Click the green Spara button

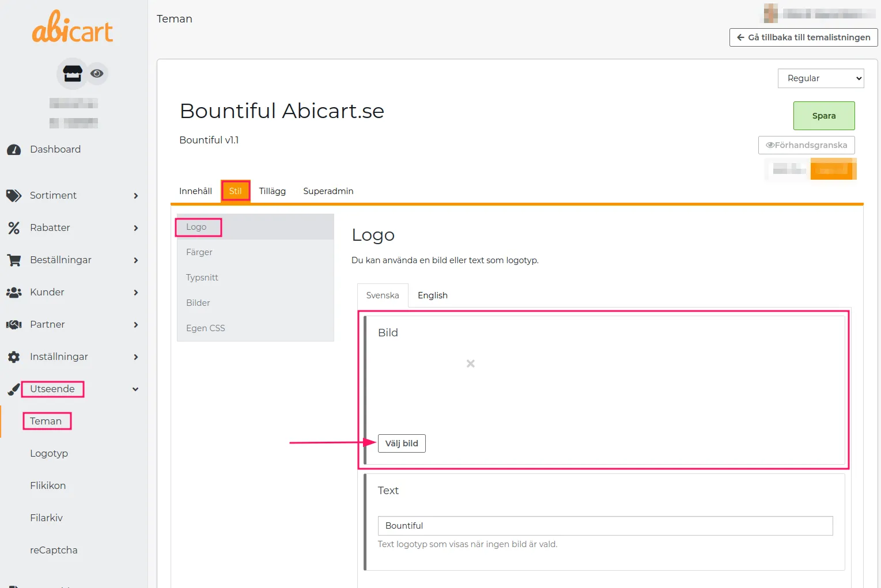(x=824, y=116)
